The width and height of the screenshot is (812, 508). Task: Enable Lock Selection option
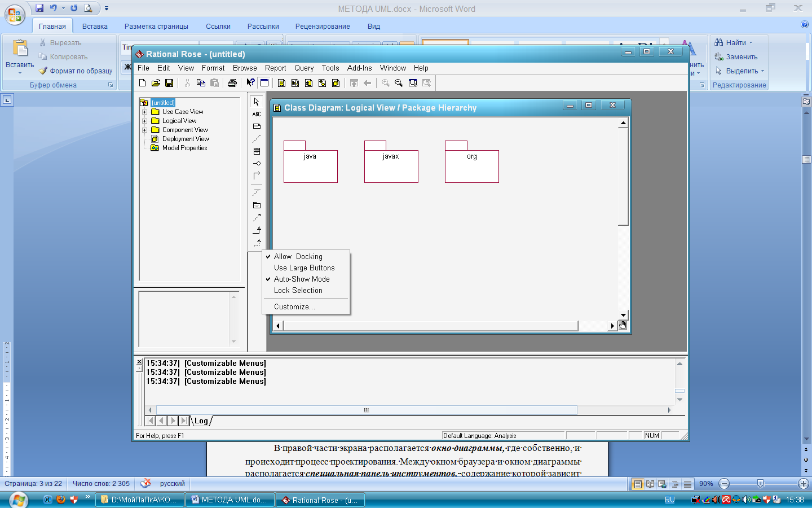click(306, 290)
